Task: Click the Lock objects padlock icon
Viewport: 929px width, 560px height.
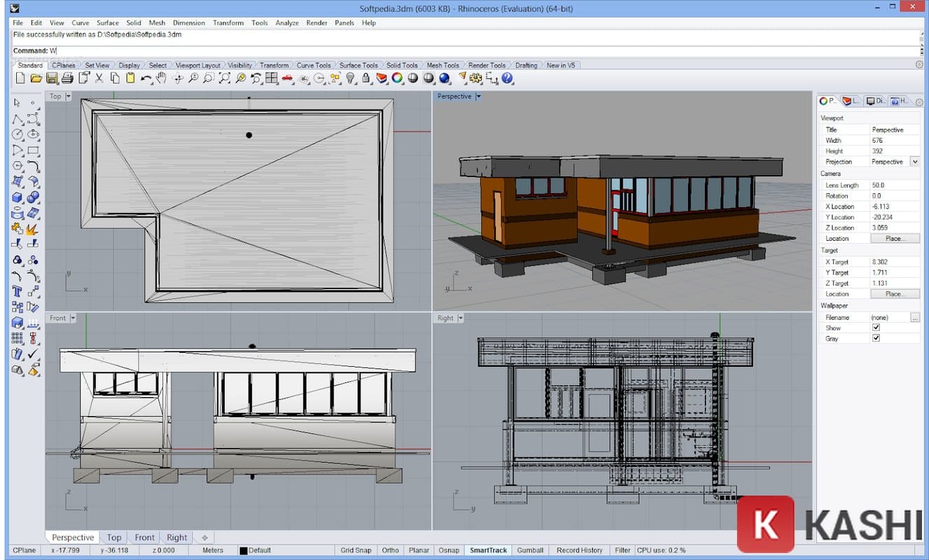Action: (x=366, y=78)
